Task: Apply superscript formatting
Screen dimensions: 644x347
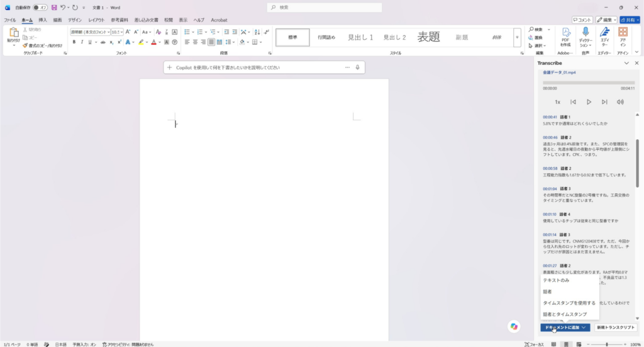Action: coord(119,42)
